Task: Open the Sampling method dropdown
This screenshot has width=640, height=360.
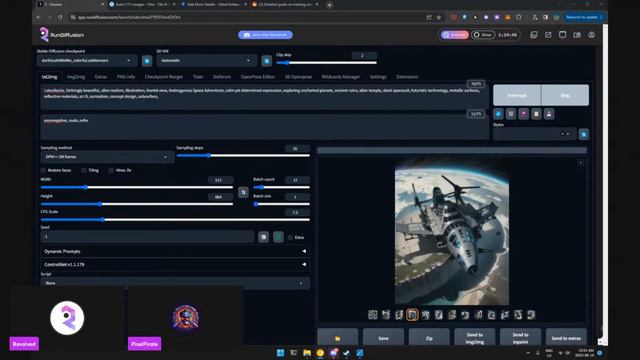Action: click(107, 157)
